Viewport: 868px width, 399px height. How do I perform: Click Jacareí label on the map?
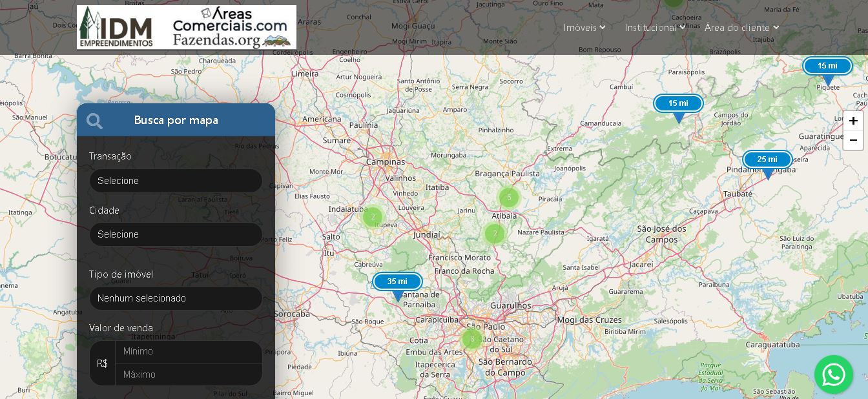(x=641, y=265)
